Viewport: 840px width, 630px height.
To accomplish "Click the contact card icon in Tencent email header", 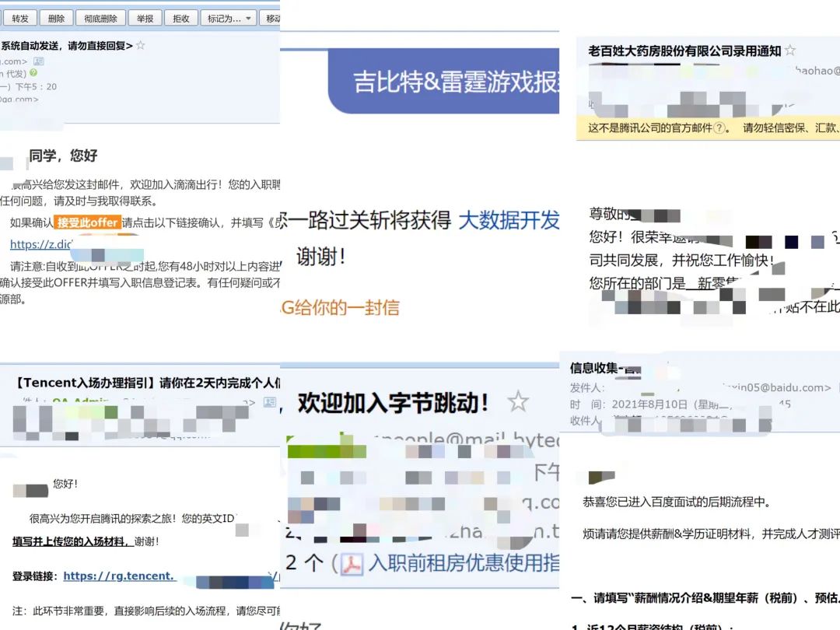I will [x=270, y=402].
